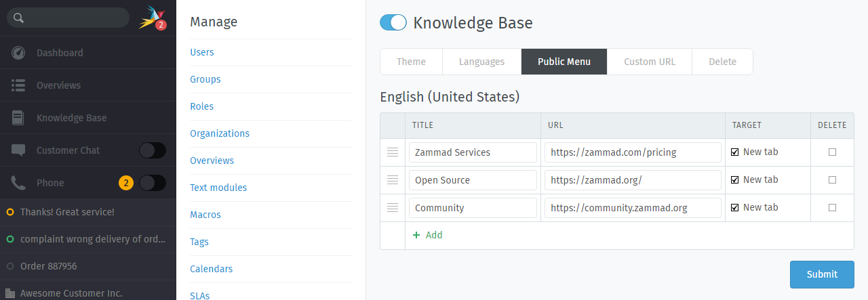The image size is (868, 300).
Task: Open the complaint wrong delivery ticket
Action: coord(88,239)
